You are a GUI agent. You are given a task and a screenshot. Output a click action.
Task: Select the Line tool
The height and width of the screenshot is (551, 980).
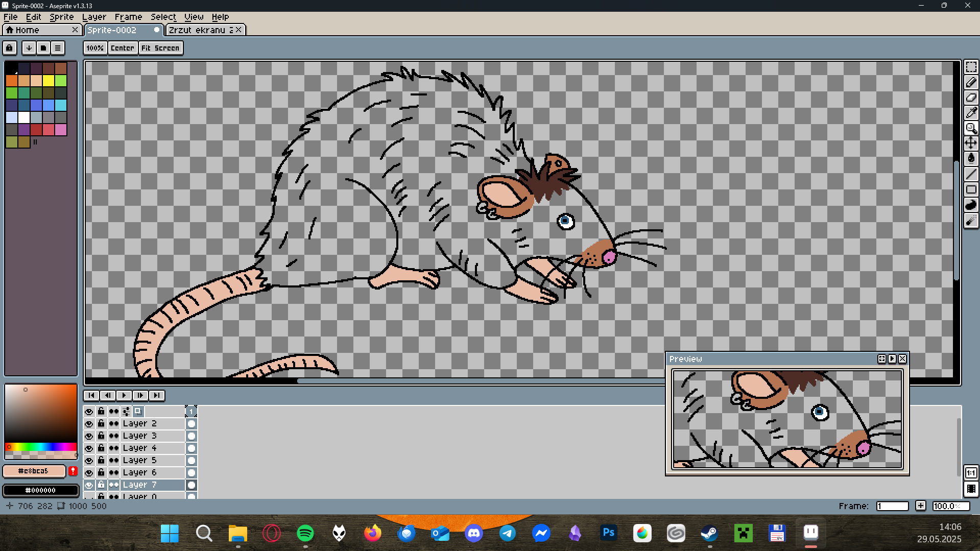[971, 174]
